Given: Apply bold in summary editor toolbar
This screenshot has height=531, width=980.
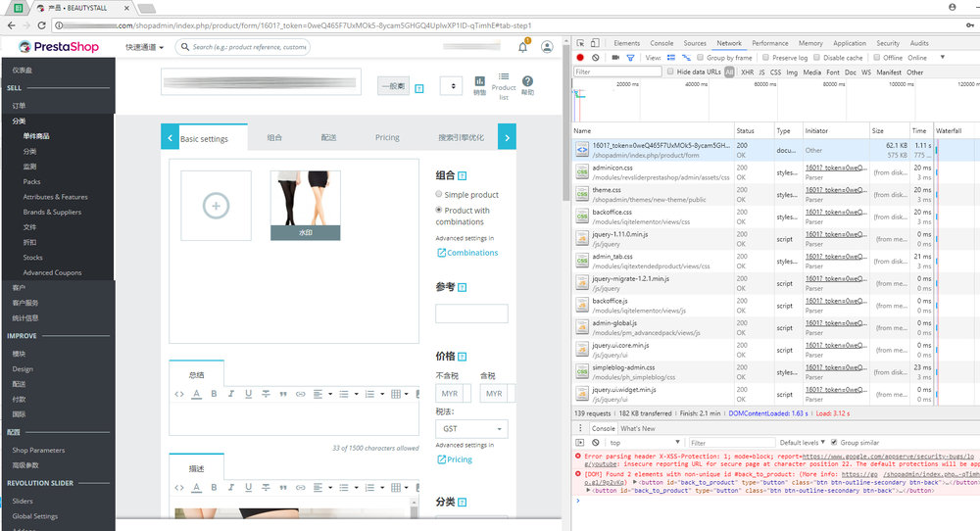Looking at the screenshot, I should click(x=214, y=394).
